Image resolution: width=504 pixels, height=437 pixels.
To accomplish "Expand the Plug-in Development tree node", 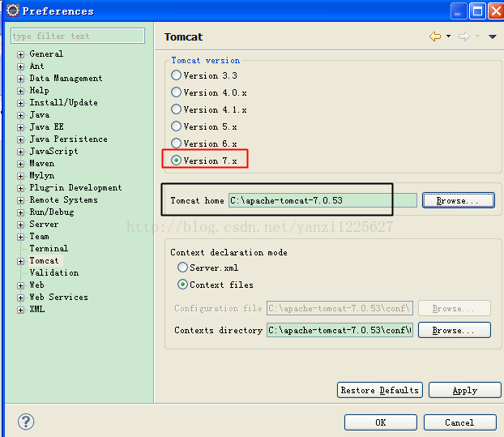I will [20, 188].
